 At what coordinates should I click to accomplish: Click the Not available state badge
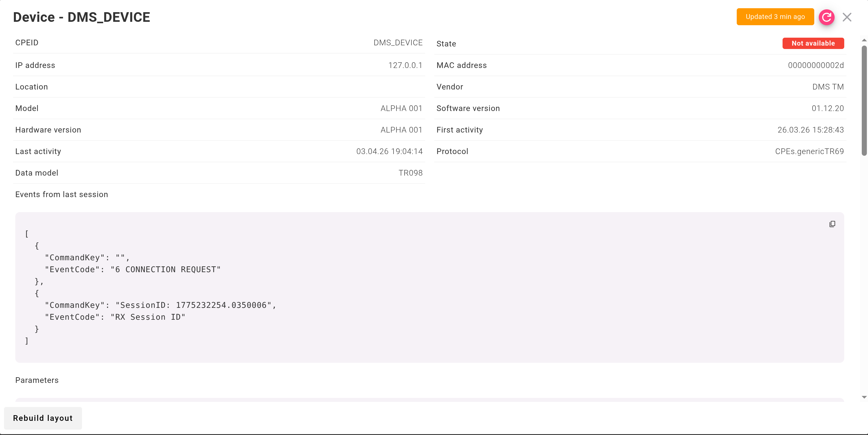tap(813, 43)
